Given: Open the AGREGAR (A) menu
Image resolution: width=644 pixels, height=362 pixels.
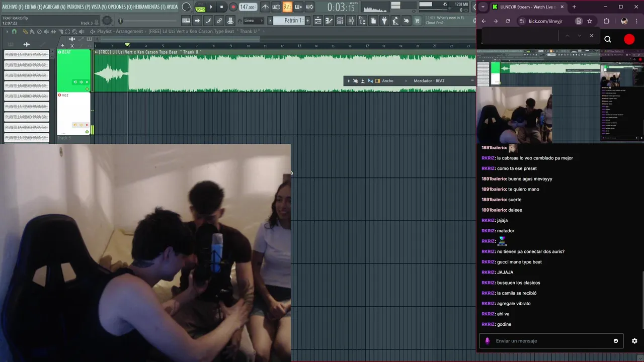Looking at the screenshot, I should (54, 7).
